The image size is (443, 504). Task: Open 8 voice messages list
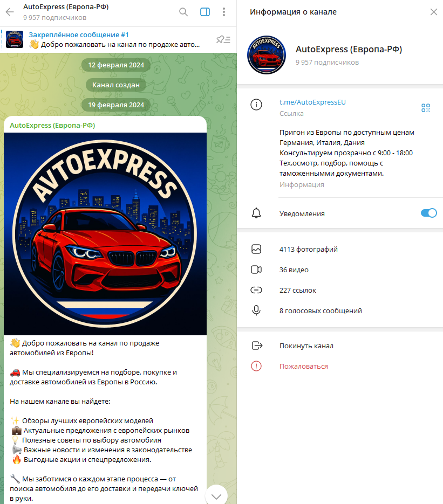(320, 310)
